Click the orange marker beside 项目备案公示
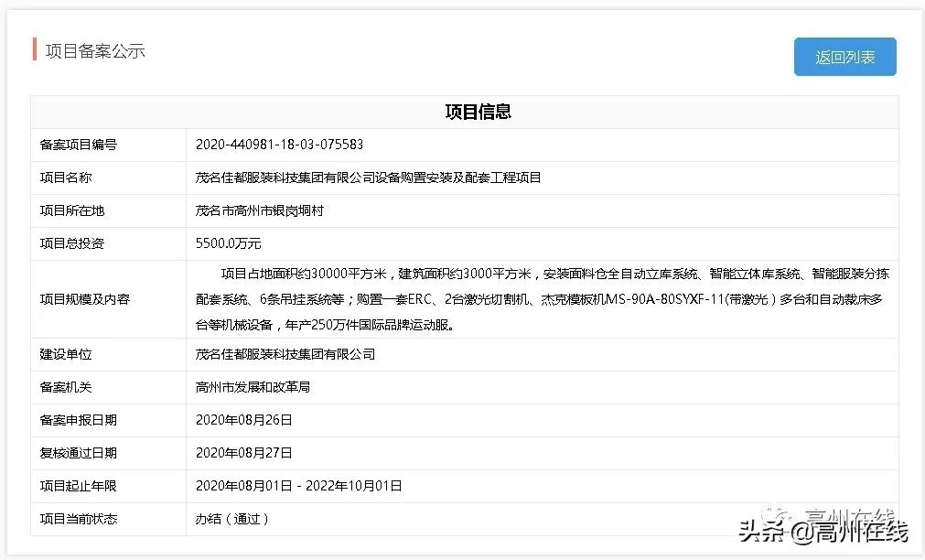The image size is (925, 560). click(x=33, y=51)
